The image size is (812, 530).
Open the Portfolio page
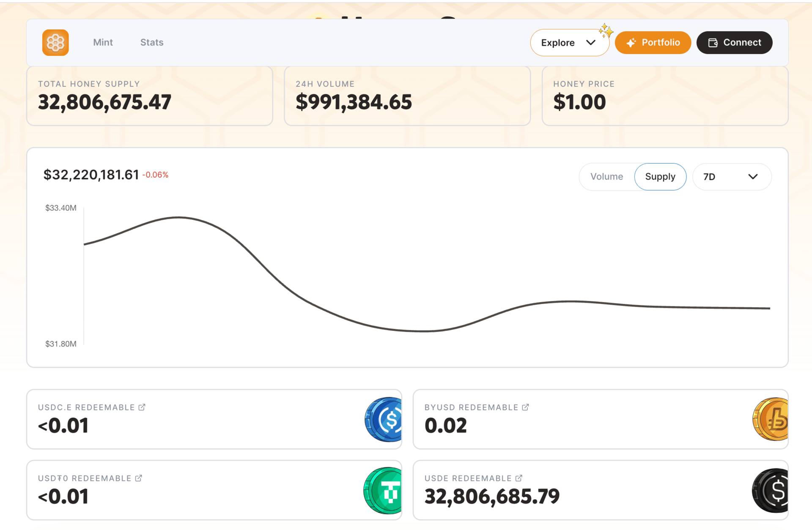653,43
